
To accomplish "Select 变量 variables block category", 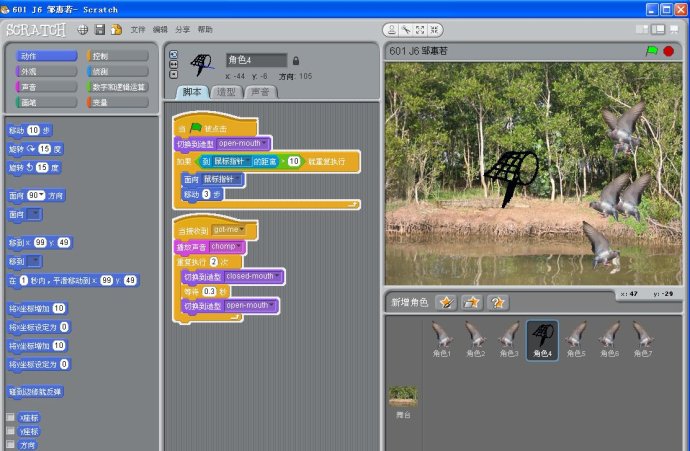I will click(x=118, y=102).
